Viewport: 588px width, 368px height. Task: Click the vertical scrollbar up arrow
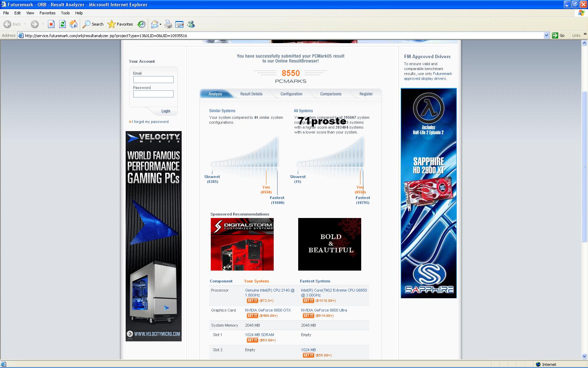tap(584, 43)
